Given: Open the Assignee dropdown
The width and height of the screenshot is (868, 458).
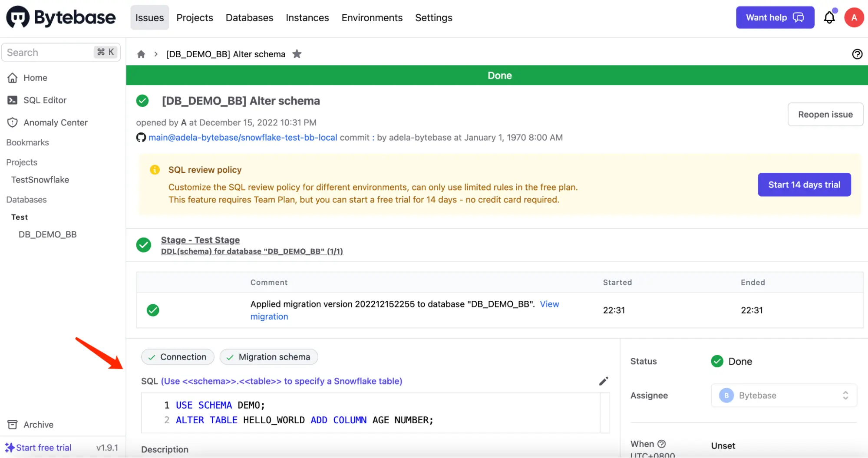Looking at the screenshot, I should point(784,395).
